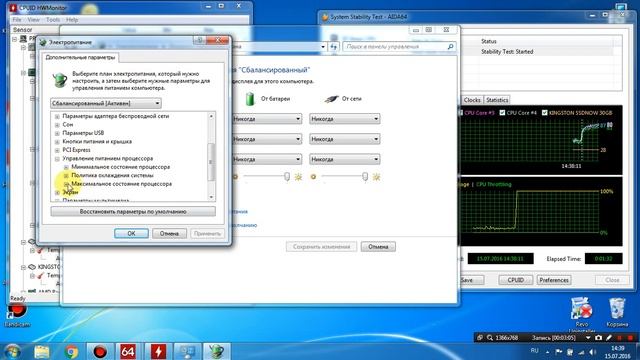Click the power settings tree scrollbar thumb

coord(211,162)
